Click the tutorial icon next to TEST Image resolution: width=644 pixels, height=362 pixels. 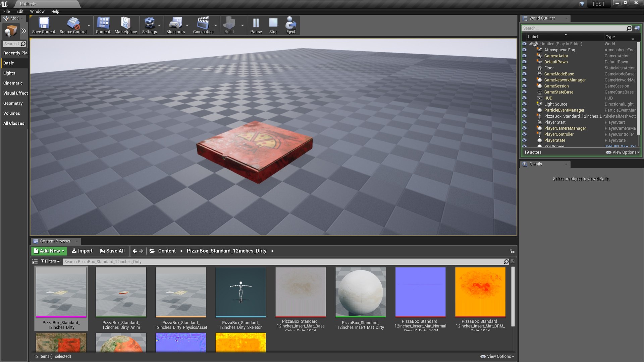point(582,4)
